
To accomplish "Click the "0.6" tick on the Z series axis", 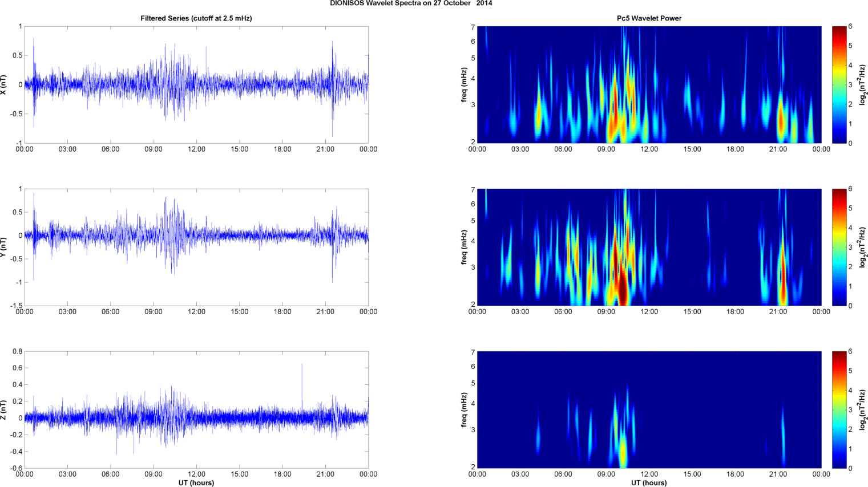I will [x=17, y=368].
